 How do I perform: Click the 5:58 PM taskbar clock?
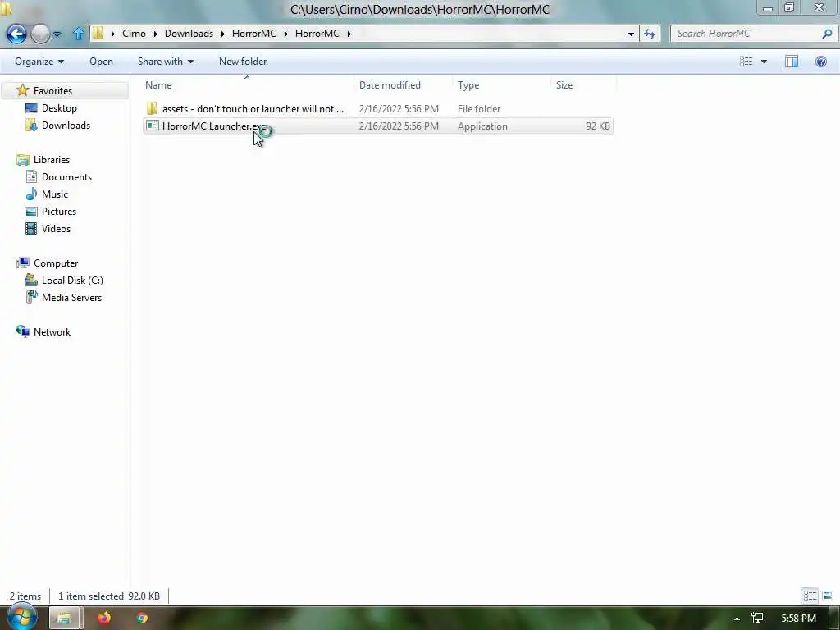[x=798, y=619]
